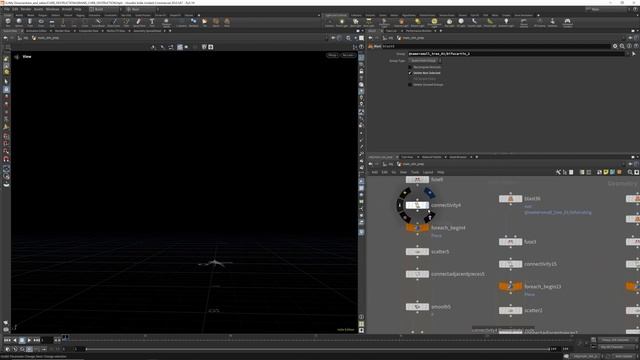Viewport: 640px width, 360px height.
Task: Open the No cam viewport dropdown
Action: [x=348, y=55]
